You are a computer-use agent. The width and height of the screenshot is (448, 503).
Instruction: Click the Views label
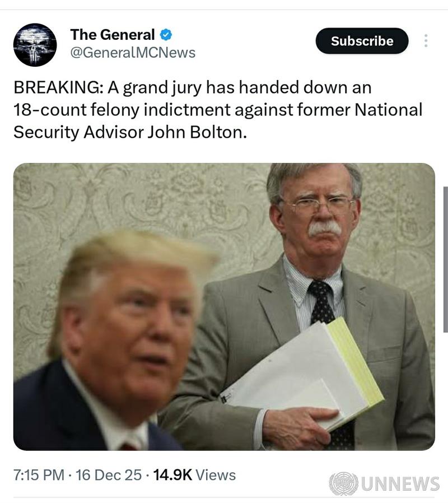pyautogui.click(x=216, y=475)
